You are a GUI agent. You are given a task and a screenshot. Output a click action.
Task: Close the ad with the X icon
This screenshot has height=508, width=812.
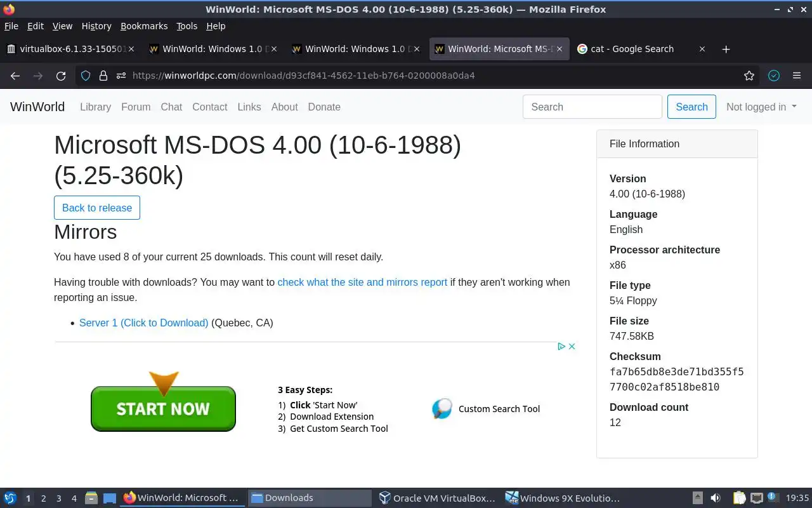pyautogui.click(x=572, y=346)
